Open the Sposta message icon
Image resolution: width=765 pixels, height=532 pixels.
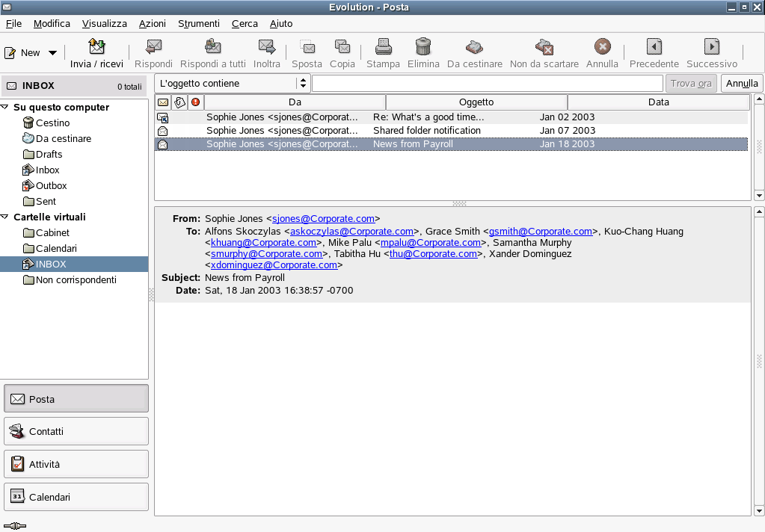tap(307, 46)
